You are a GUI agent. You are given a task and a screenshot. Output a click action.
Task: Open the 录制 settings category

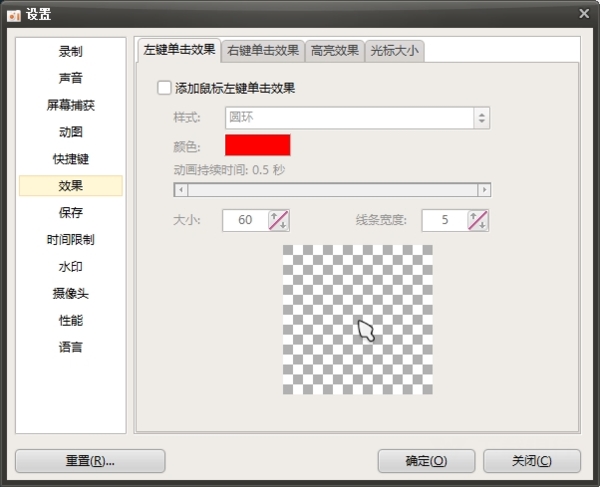[71, 51]
